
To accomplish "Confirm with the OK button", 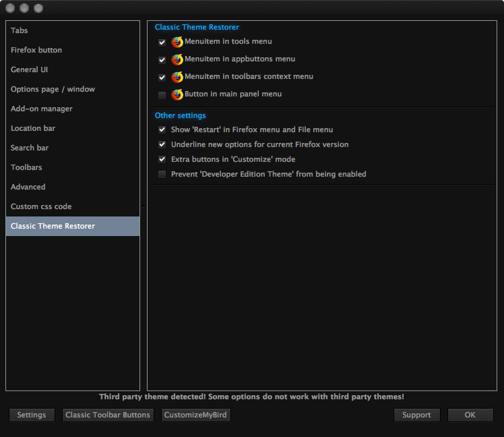I will coord(470,415).
